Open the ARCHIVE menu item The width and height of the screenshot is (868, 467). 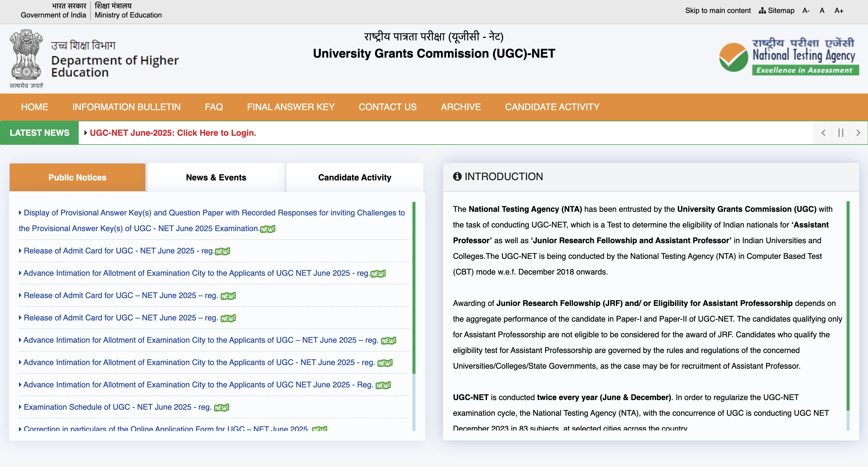(461, 107)
